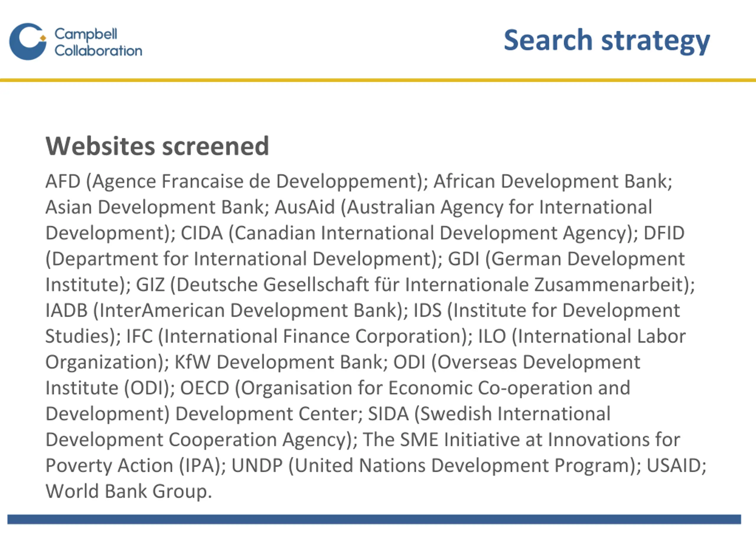The width and height of the screenshot is (756, 534).
Task: Click the GIZ acronym
Action: pyautogui.click(x=150, y=285)
